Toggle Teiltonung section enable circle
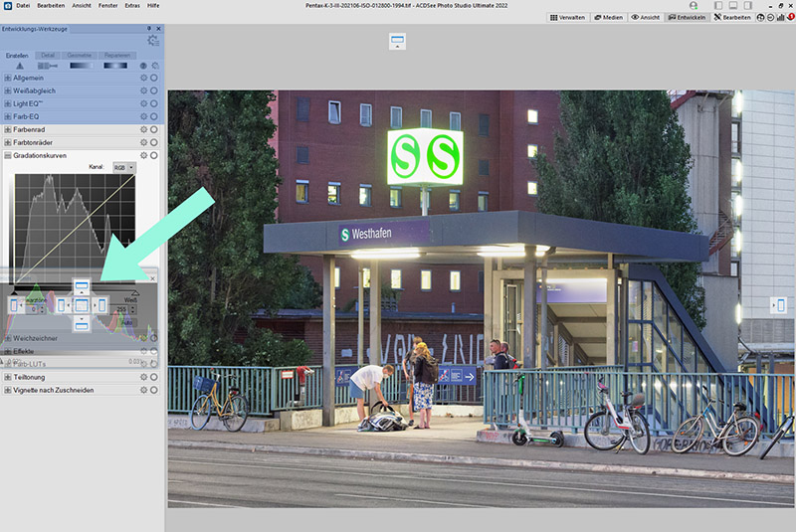 click(154, 377)
